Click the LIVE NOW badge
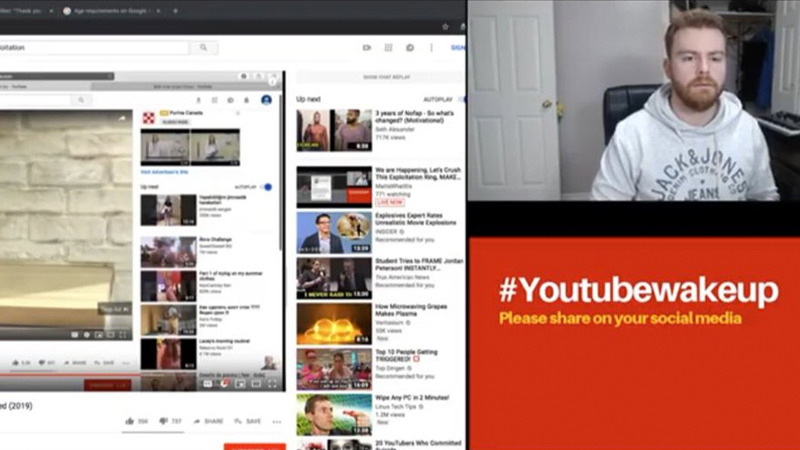The height and width of the screenshot is (450, 800). [x=390, y=203]
